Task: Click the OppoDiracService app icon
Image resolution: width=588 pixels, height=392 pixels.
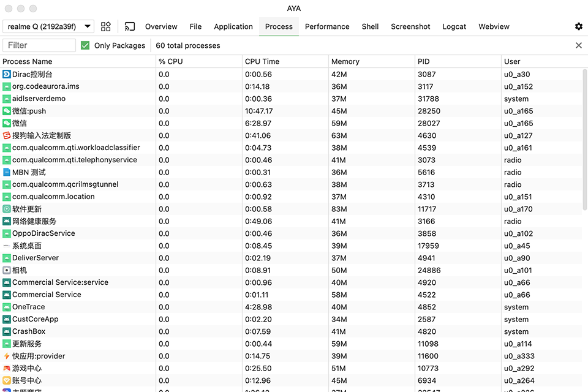Action: coord(6,233)
